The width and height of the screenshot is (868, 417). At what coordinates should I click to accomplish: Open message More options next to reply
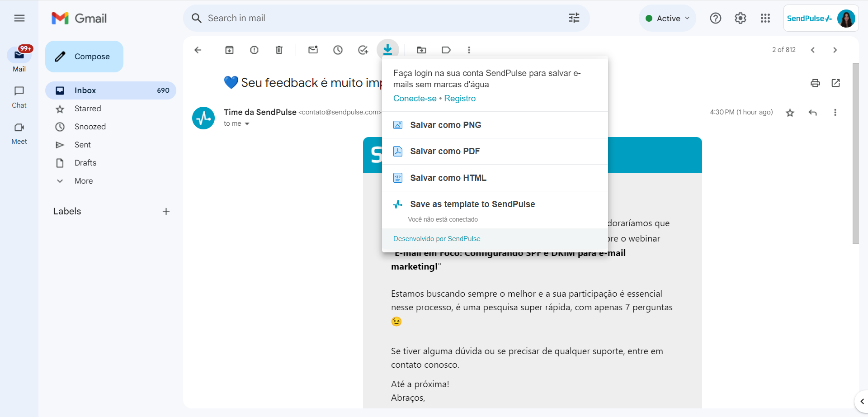click(835, 113)
